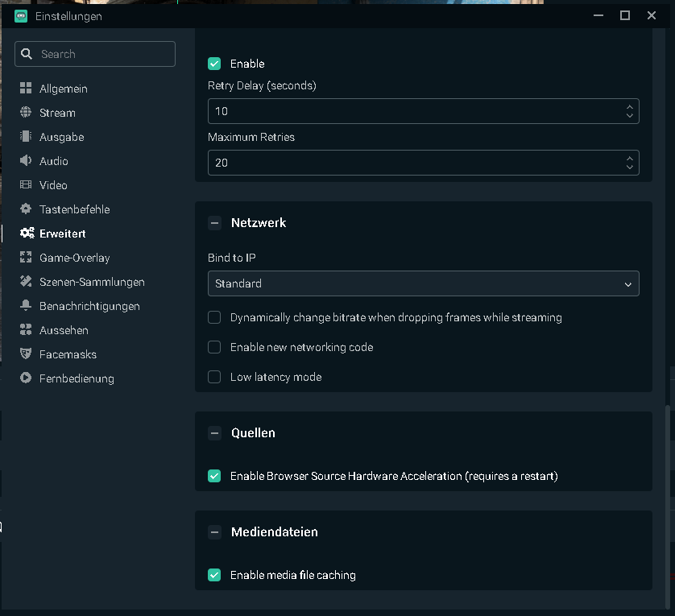675x616 pixels.
Task: Click the Allgemein grid icon in sidebar
Action: point(26,89)
